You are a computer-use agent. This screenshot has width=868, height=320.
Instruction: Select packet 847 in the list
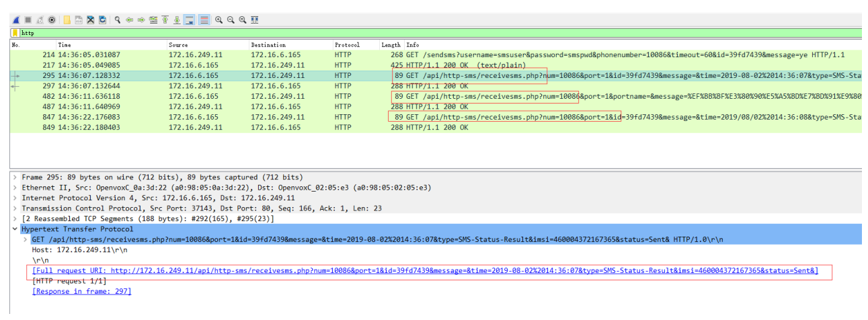click(x=436, y=117)
